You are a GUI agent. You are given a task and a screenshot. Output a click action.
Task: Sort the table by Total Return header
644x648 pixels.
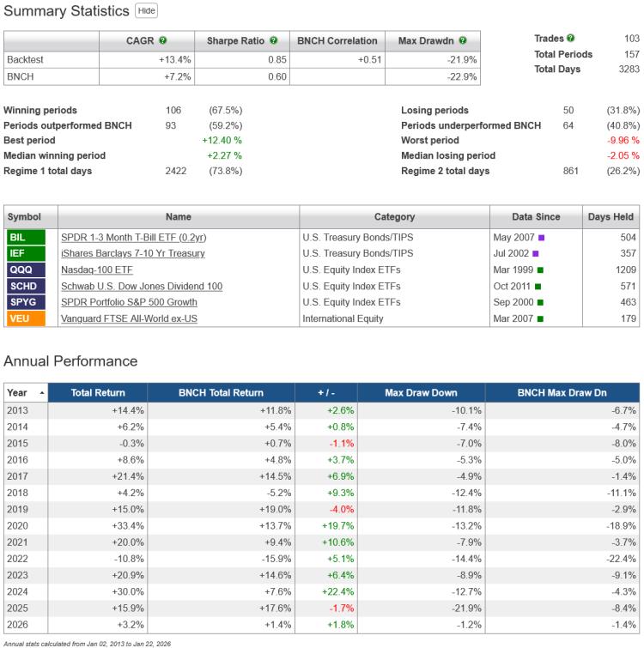(x=97, y=392)
